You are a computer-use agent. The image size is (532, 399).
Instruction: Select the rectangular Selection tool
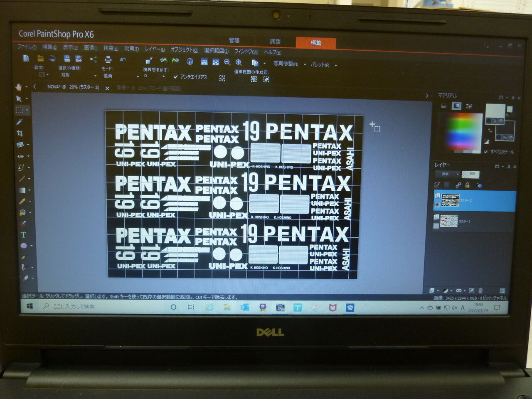[x=19, y=110]
